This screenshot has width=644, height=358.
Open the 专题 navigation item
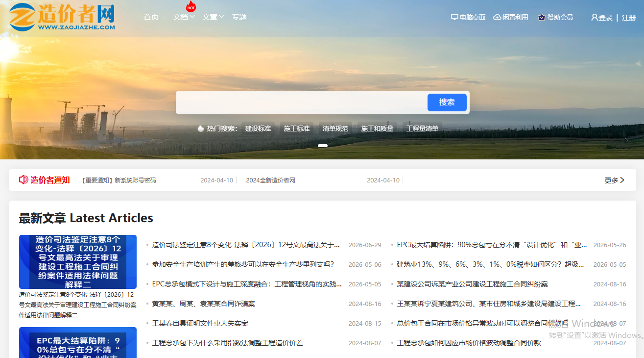[239, 17]
